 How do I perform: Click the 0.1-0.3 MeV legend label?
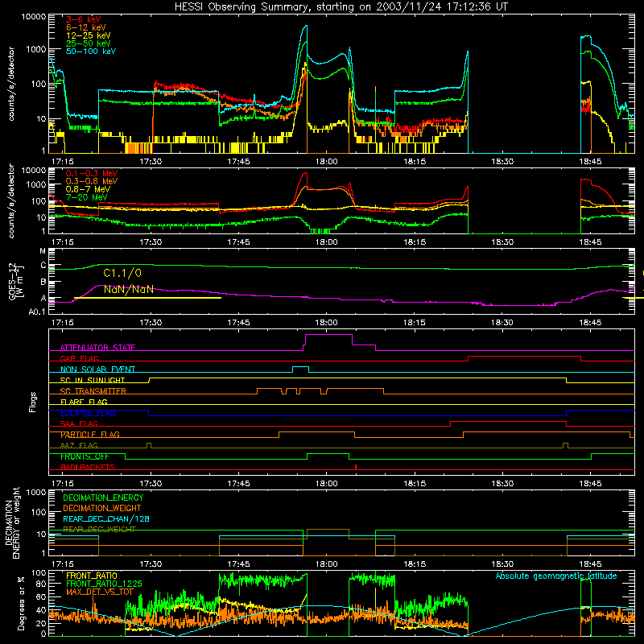(92, 173)
